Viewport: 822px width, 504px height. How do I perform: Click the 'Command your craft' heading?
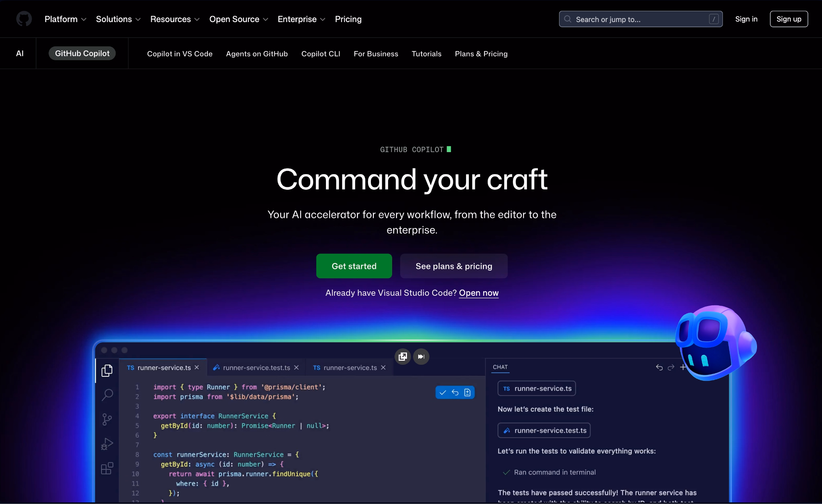tap(412, 179)
